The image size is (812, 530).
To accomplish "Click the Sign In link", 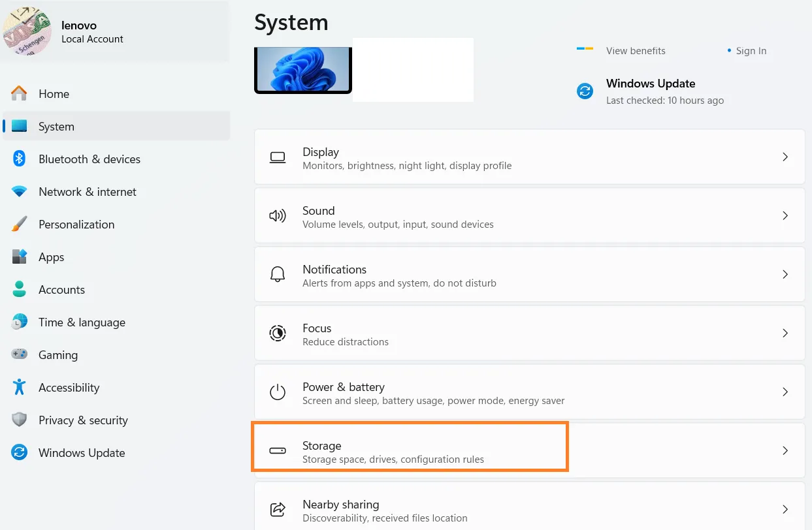I will pyautogui.click(x=751, y=50).
